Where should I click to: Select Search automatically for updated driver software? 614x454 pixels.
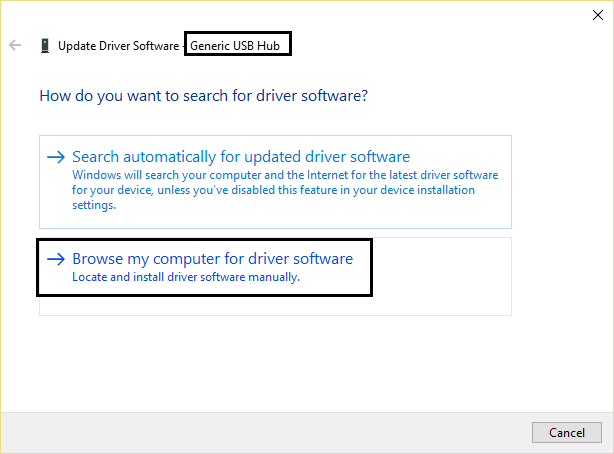point(241,157)
